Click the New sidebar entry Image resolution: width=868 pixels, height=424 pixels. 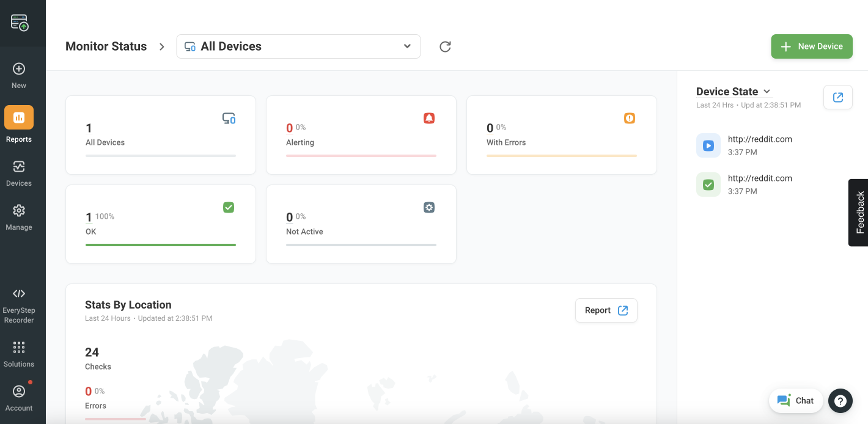tap(18, 73)
